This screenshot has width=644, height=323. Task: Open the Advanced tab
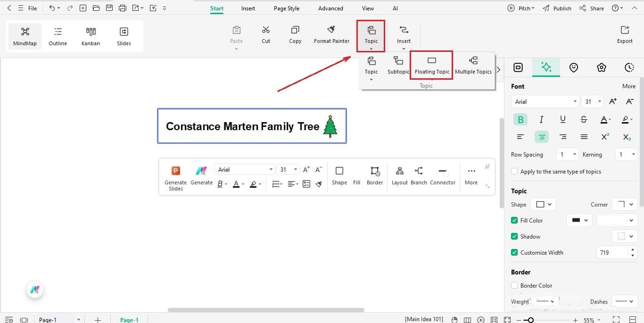330,8
